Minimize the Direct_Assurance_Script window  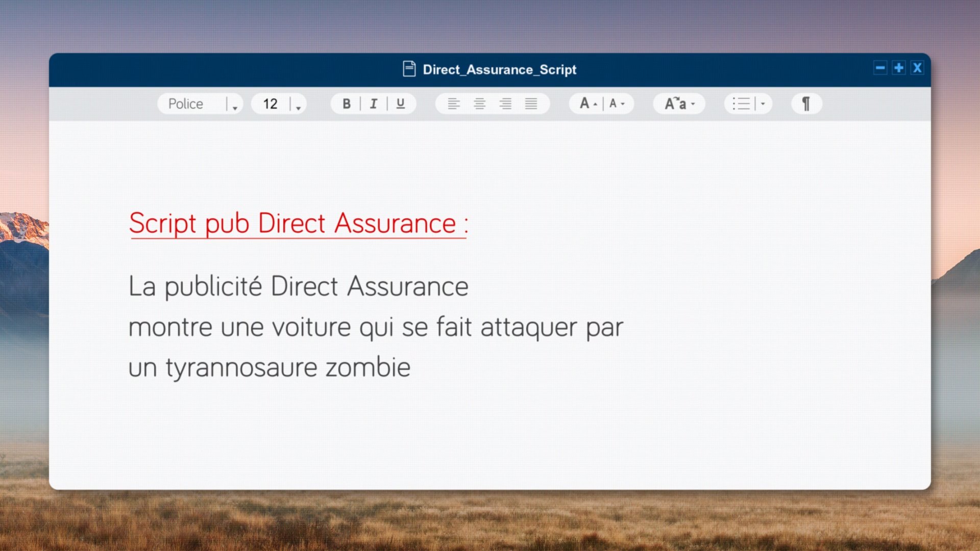click(880, 68)
